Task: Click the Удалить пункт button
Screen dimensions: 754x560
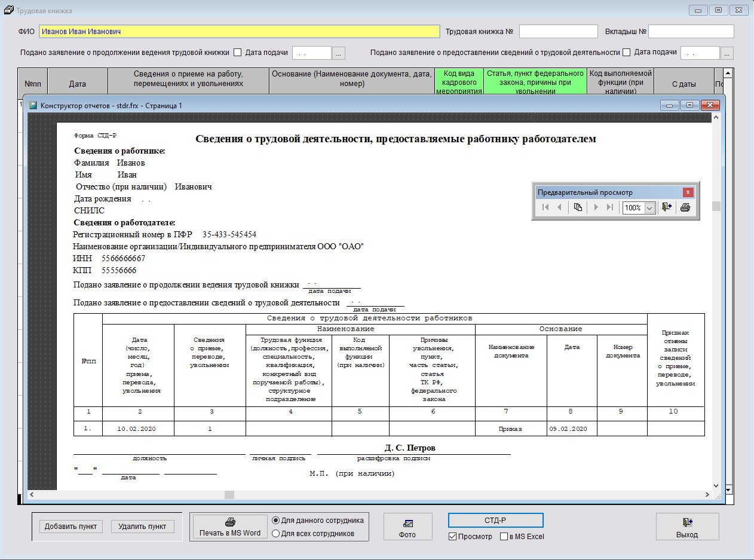Action: tap(142, 527)
